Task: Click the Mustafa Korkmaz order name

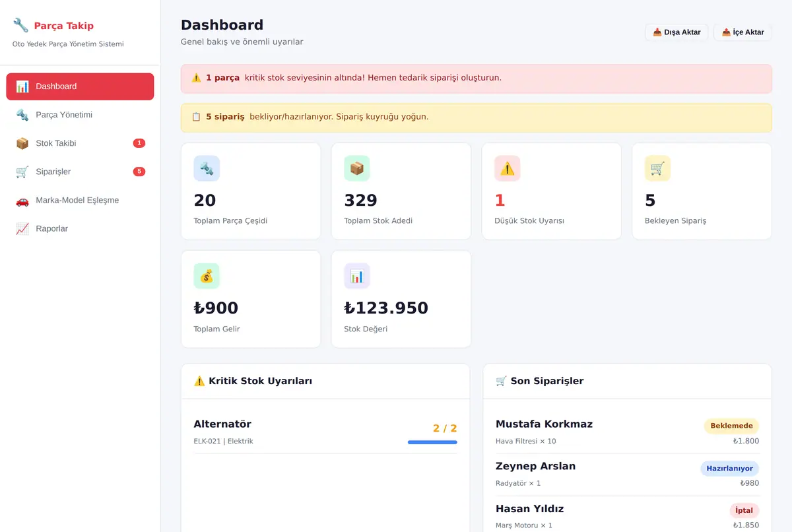Action: [544, 424]
